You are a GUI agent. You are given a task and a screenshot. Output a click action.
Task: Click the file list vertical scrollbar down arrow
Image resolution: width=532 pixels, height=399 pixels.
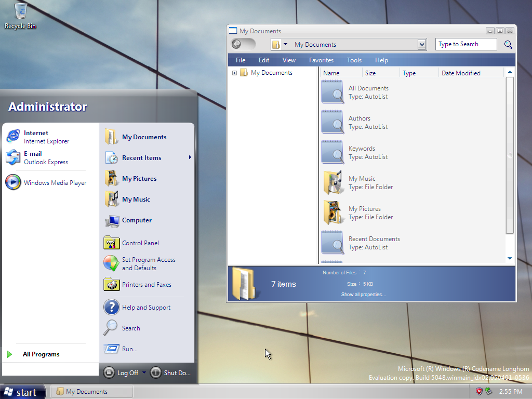pos(510,258)
